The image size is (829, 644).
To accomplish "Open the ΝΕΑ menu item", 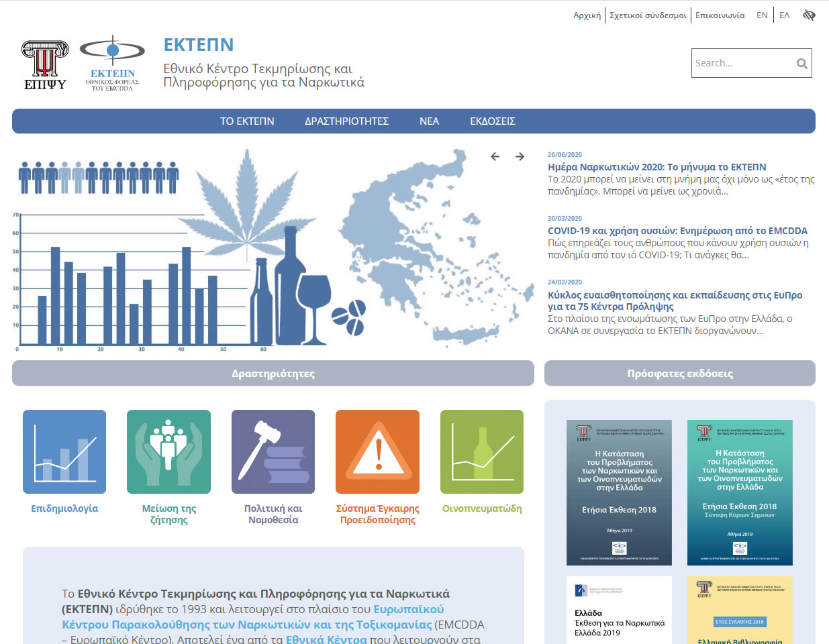I will pyautogui.click(x=429, y=121).
